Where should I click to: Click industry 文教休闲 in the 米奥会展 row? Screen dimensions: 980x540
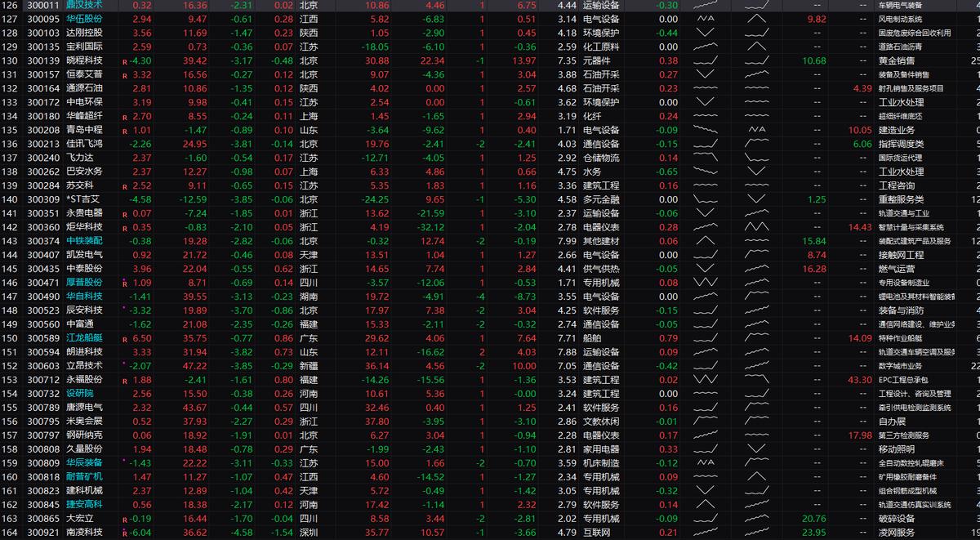601,422
